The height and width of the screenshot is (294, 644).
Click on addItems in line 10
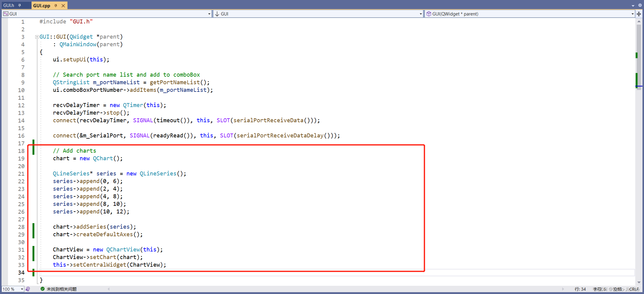click(143, 90)
